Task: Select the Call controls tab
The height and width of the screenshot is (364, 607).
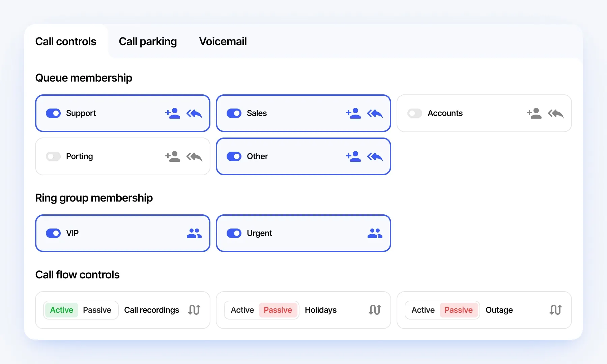Action: [x=66, y=41]
